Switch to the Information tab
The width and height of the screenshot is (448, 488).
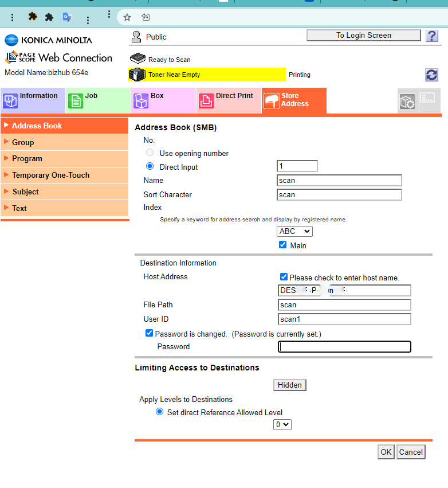tap(33, 101)
